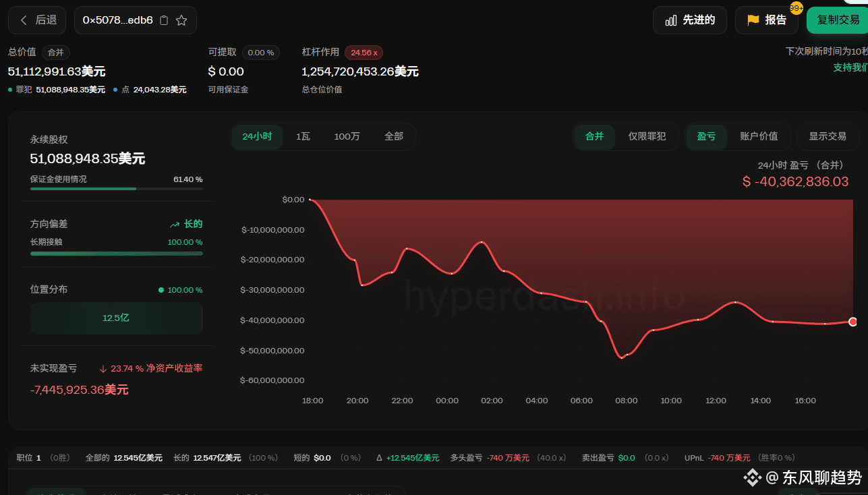Viewport: 868px width, 495px height.
Task: Select the 全部 time range tab
Action: [394, 136]
